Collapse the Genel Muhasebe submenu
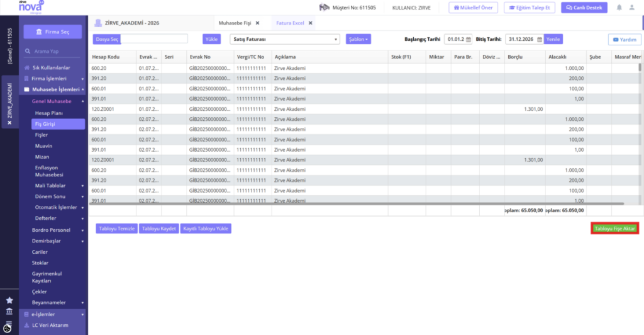Image resolution: width=644 pixels, height=335 pixels. pos(82,101)
